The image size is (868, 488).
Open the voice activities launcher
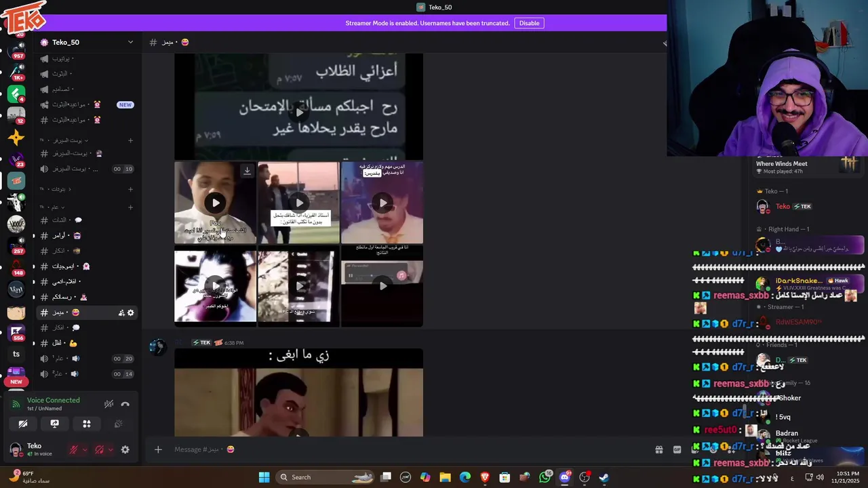87,424
